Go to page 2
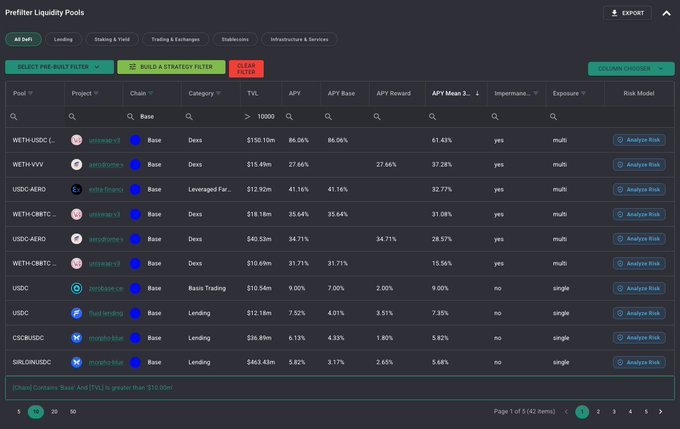 598,412
